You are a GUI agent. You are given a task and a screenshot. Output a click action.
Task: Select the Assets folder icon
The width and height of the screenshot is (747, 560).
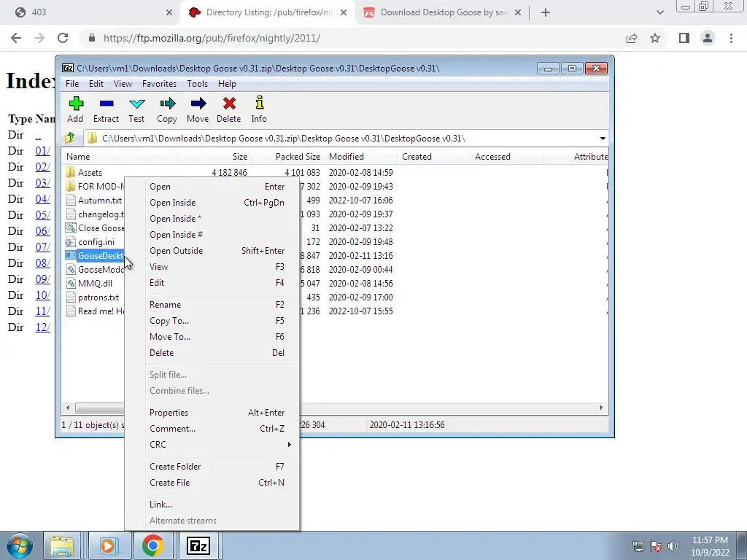point(71,172)
